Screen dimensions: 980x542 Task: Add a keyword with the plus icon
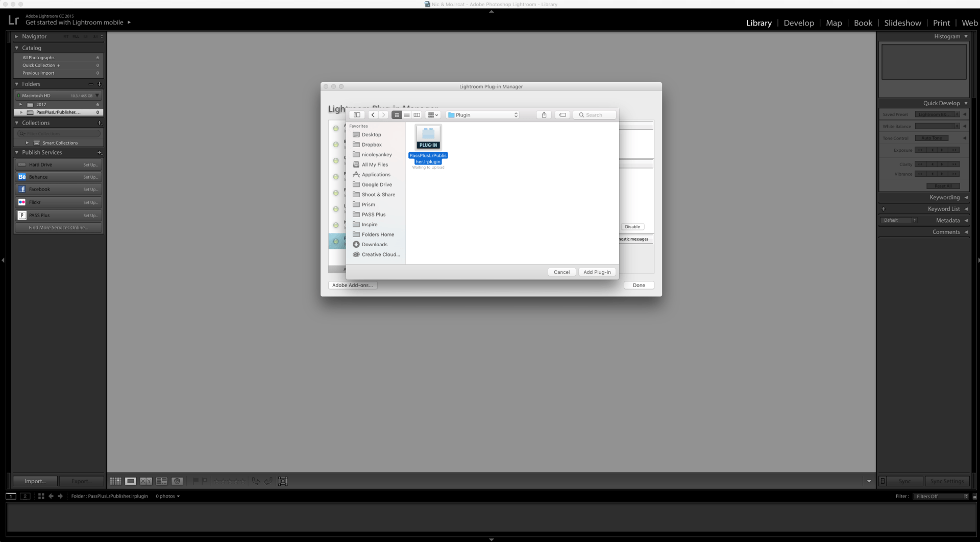click(883, 209)
